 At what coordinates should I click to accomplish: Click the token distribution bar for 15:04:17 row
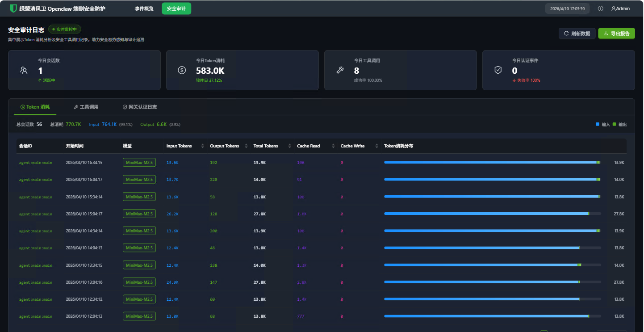click(x=492, y=214)
